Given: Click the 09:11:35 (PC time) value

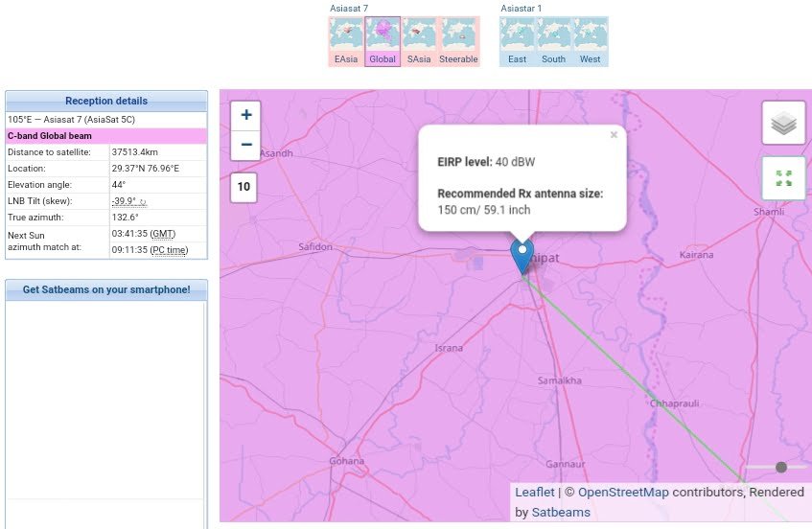Looking at the screenshot, I should (x=150, y=250).
